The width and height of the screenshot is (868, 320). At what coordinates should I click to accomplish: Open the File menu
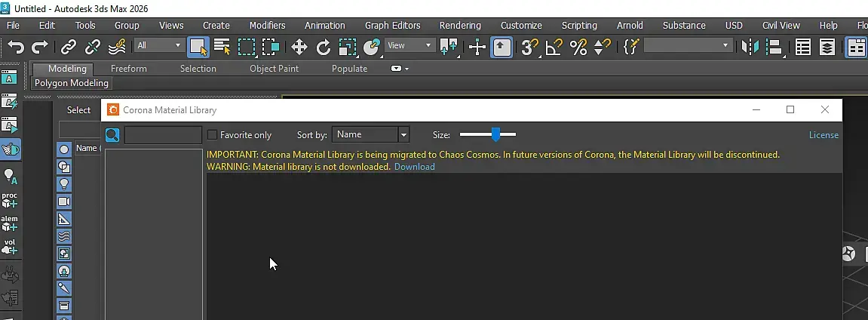[13, 25]
